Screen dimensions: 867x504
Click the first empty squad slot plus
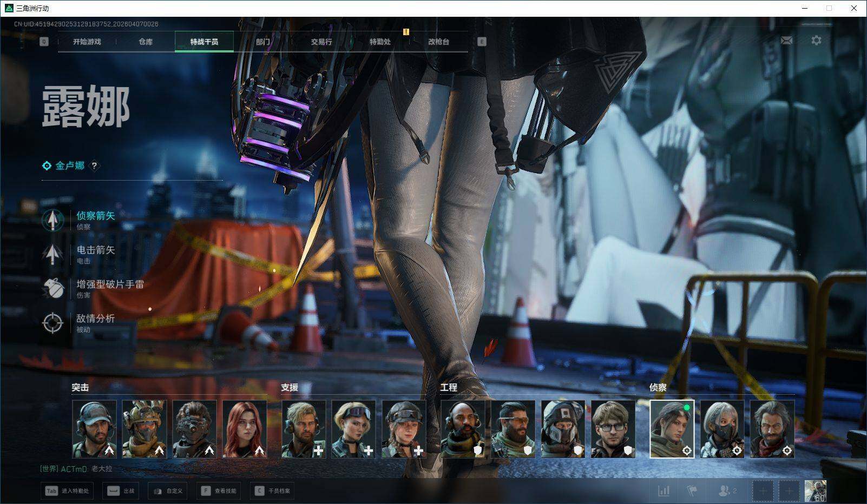pos(763,491)
